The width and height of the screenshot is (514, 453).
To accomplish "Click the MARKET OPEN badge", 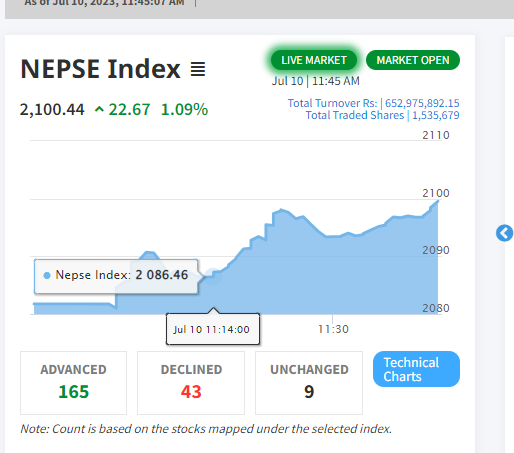I will [x=413, y=60].
